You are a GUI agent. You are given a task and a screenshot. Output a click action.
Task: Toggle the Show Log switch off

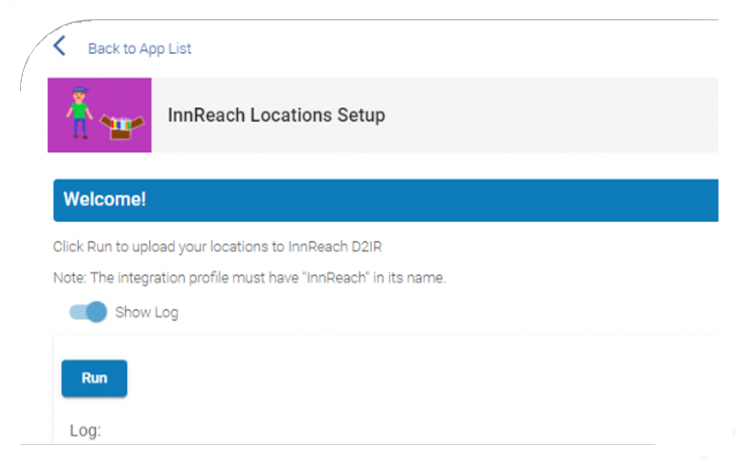pos(88,312)
